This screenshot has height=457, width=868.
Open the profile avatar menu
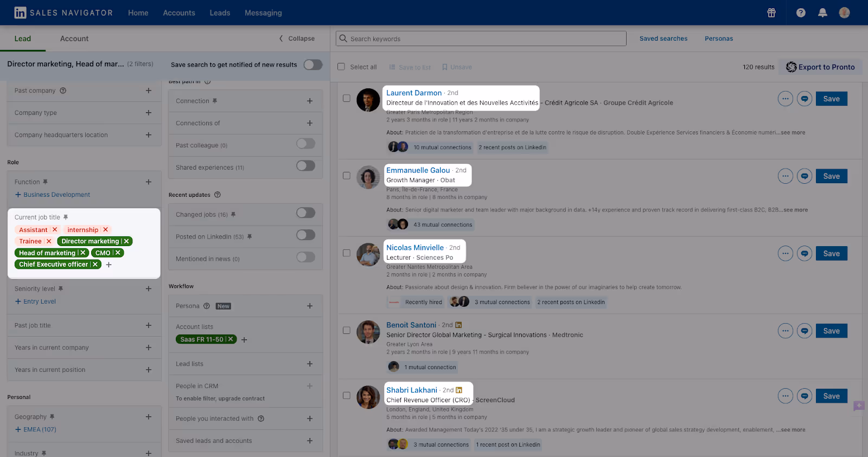tap(844, 12)
